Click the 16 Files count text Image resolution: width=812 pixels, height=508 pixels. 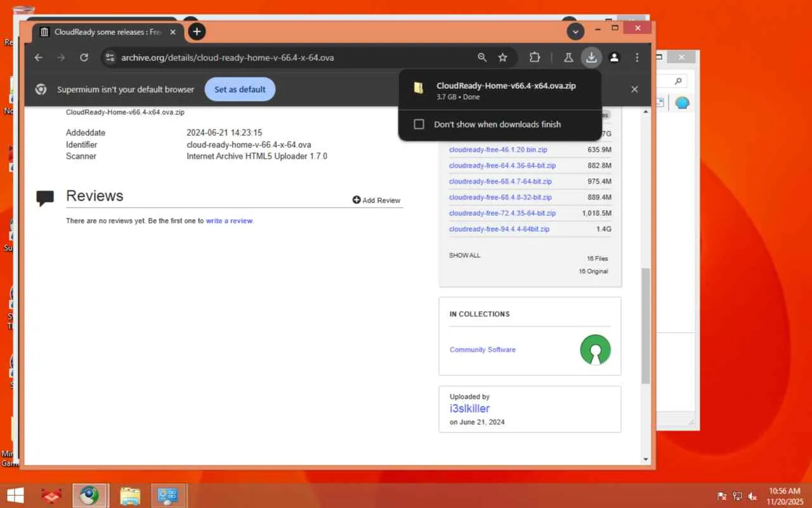598,258
